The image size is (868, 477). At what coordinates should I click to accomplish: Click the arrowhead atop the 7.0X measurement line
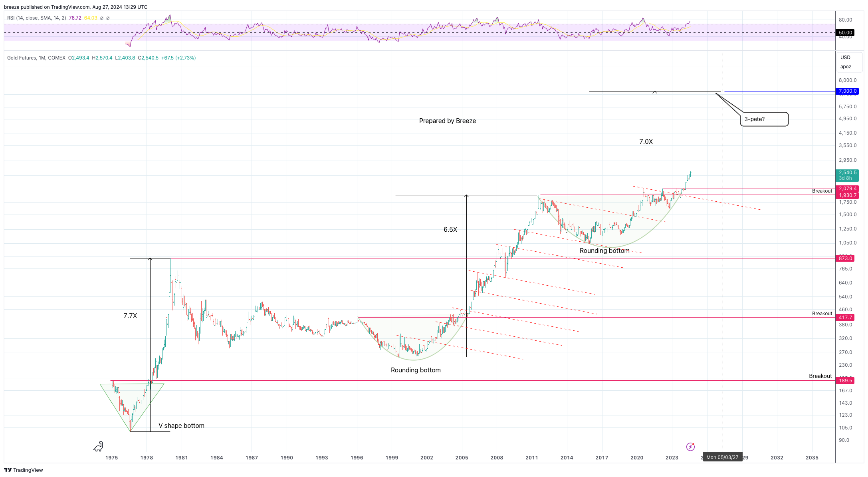(655, 92)
